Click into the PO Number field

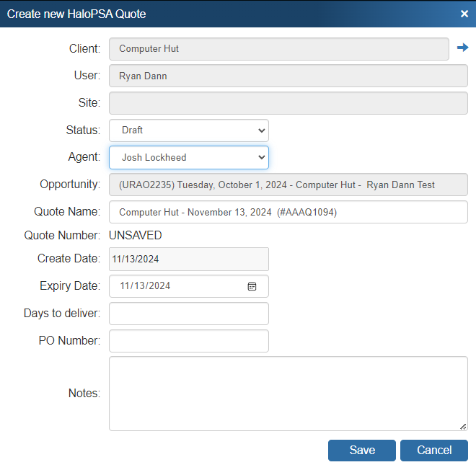pyautogui.click(x=189, y=341)
